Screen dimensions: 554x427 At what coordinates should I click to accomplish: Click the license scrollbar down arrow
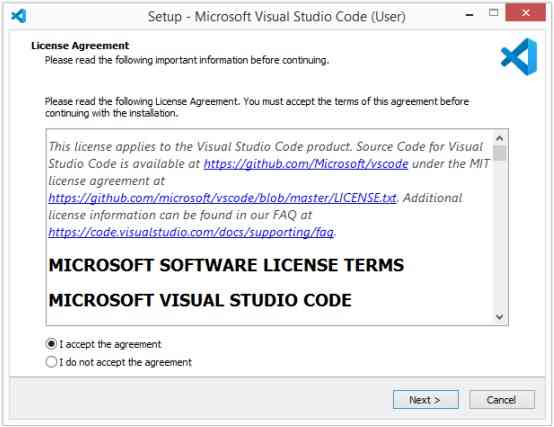[x=500, y=316]
